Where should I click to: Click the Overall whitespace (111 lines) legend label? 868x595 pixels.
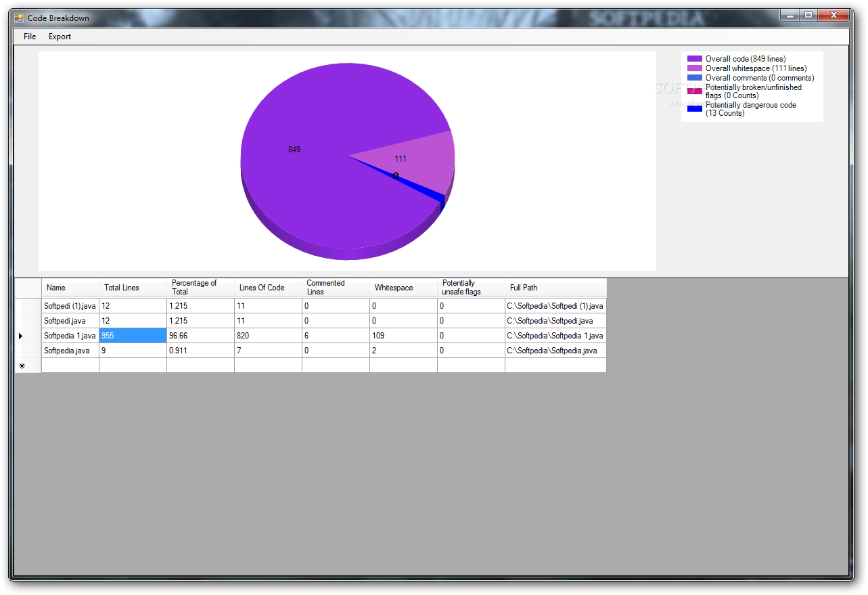(756, 68)
